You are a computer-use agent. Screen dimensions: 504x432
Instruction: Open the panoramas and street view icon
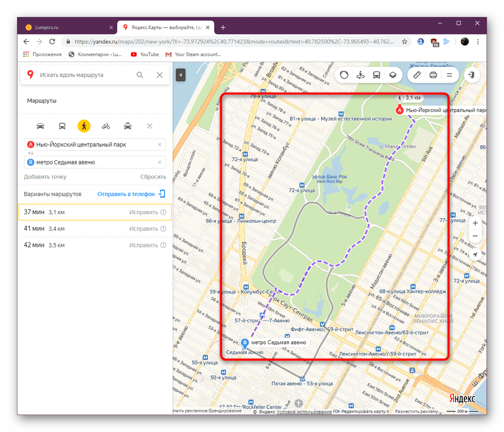[x=360, y=75]
